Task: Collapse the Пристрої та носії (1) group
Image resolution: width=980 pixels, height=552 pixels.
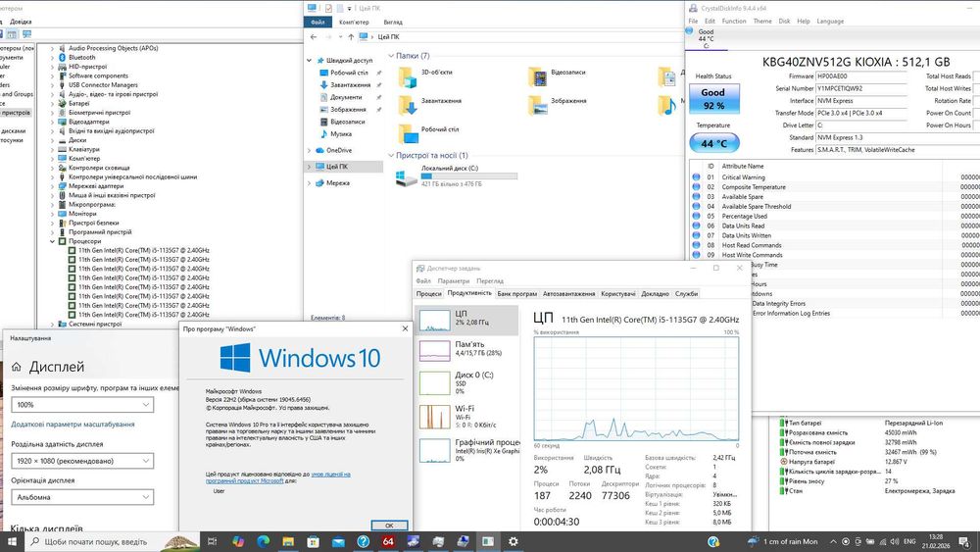Action: (391, 155)
